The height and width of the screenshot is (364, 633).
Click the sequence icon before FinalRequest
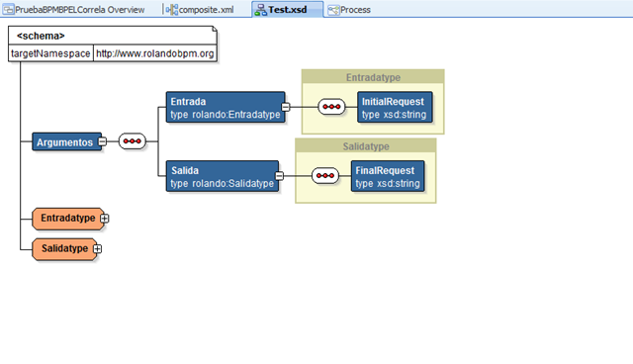coord(325,175)
